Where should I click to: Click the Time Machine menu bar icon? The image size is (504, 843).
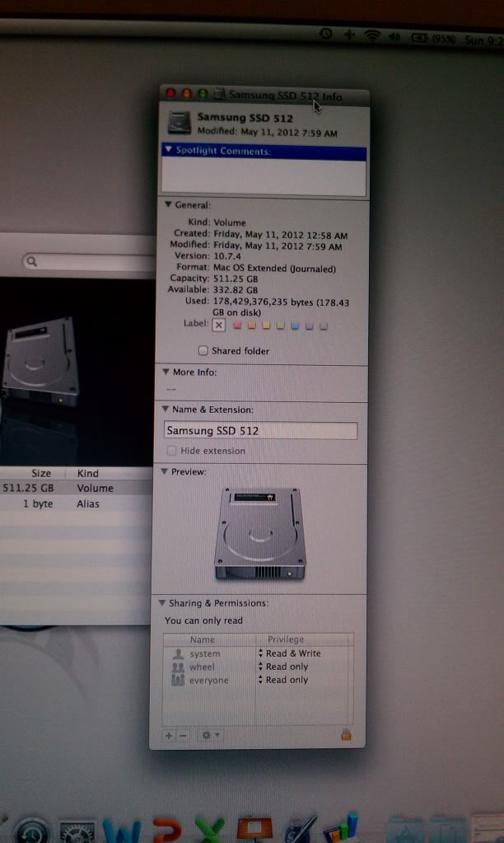(x=325, y=33)
